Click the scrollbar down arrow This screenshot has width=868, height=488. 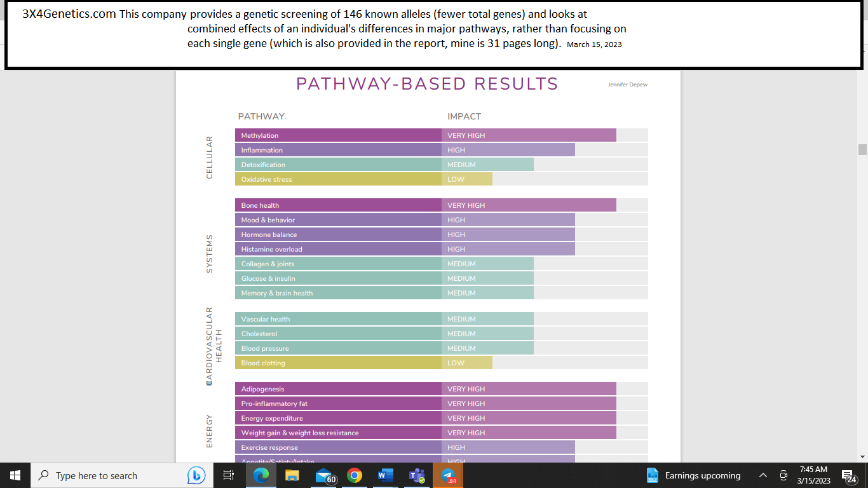[862, 456]
